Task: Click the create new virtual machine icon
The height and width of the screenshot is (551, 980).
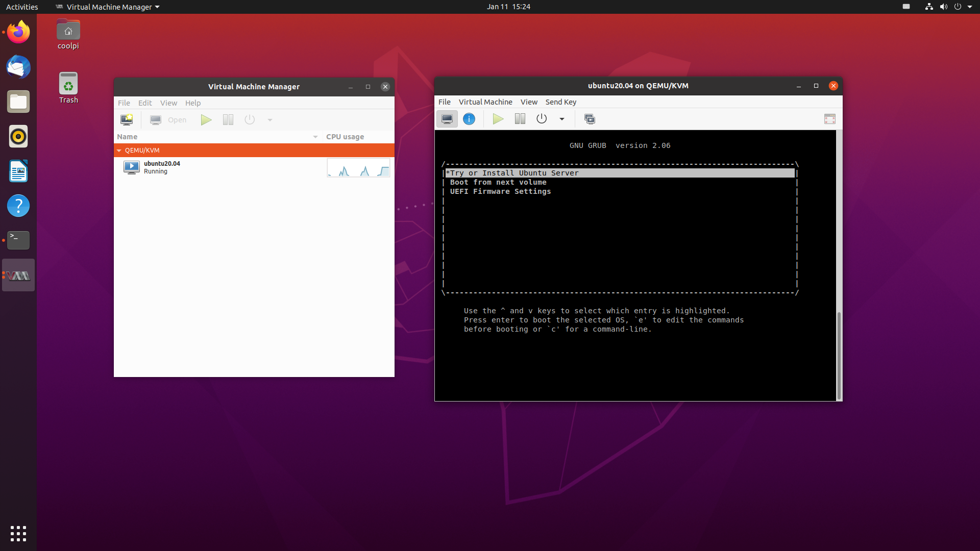Action: pos(127,120)
